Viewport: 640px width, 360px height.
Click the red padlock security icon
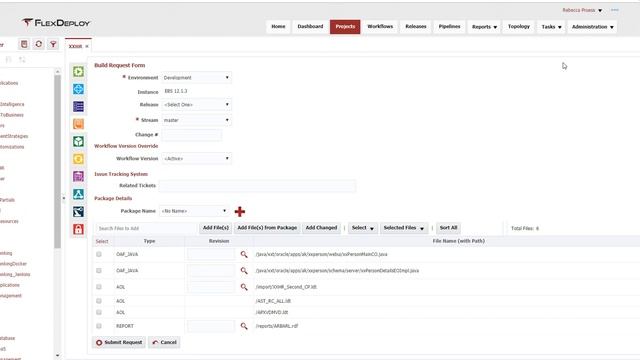[x=78, y=229]
